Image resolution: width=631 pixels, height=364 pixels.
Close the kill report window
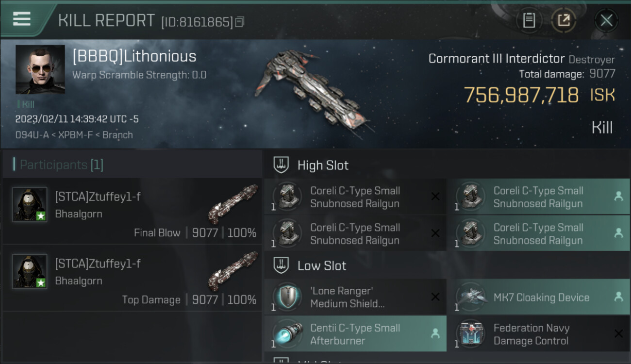pos(606,20)
